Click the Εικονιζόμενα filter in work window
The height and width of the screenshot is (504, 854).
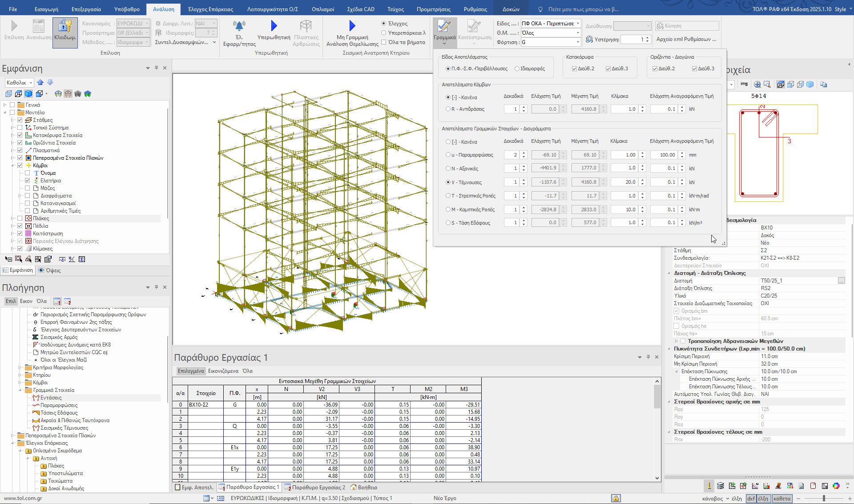tap(223, 371)
